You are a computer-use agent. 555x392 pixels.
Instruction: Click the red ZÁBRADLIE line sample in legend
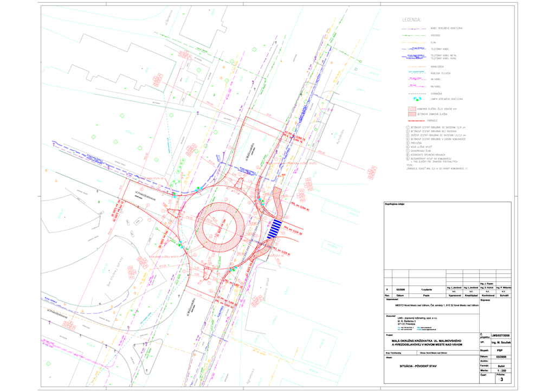416,122
